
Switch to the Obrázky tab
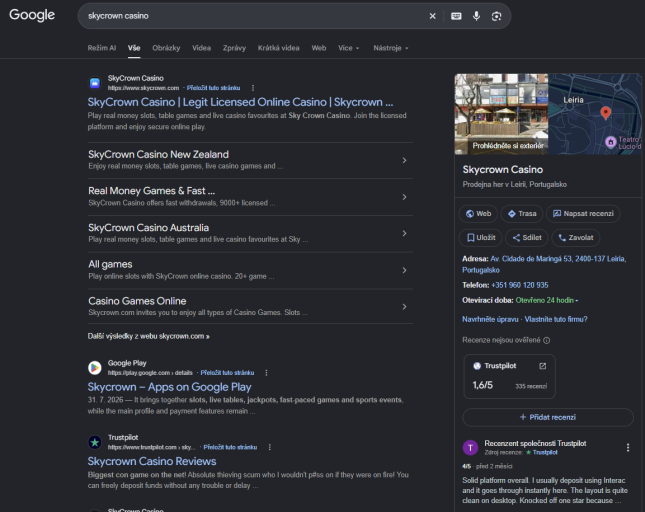pyautogui.click(x=166, y=48)
